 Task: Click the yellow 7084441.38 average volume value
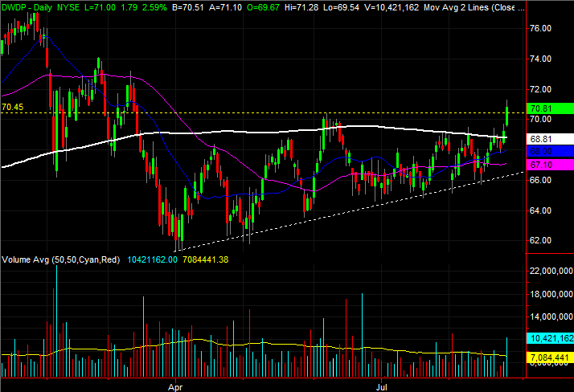coord(205,259)
